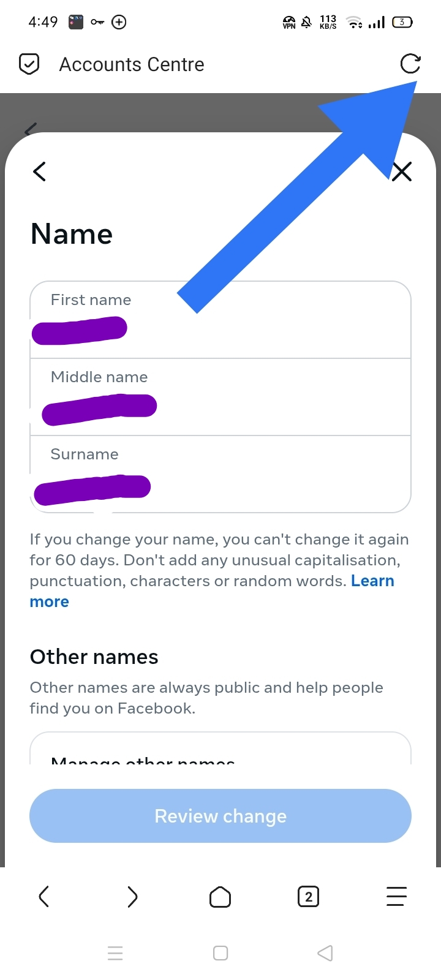Open the browser home page

pyautogui.click(x=220, y=897)
